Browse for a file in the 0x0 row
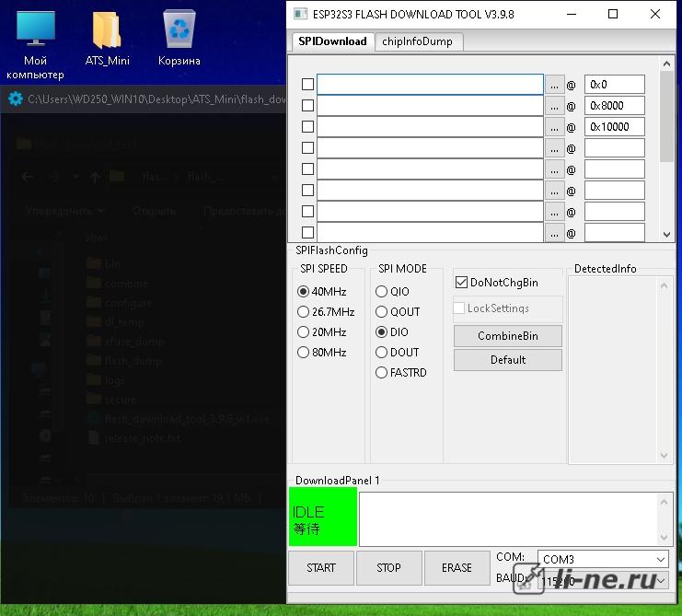Screen dimensions: 682x616 (554, 85)
